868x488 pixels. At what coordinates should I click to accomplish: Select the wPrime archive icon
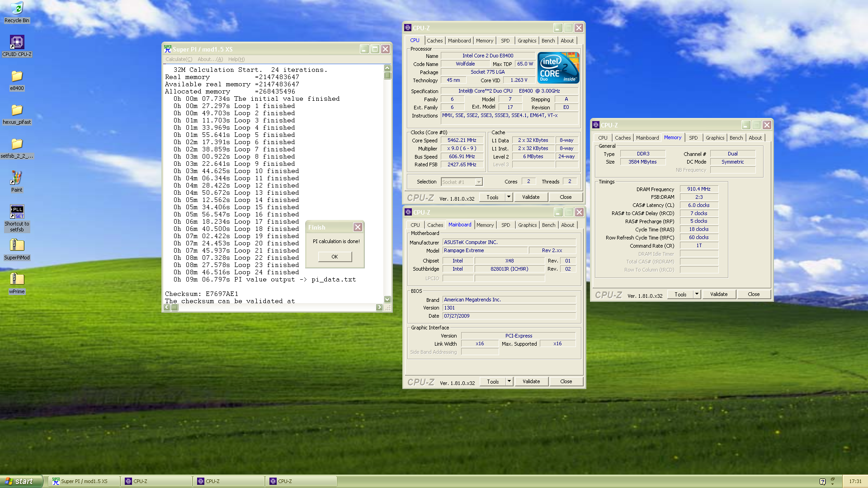[x=17, y=283]
